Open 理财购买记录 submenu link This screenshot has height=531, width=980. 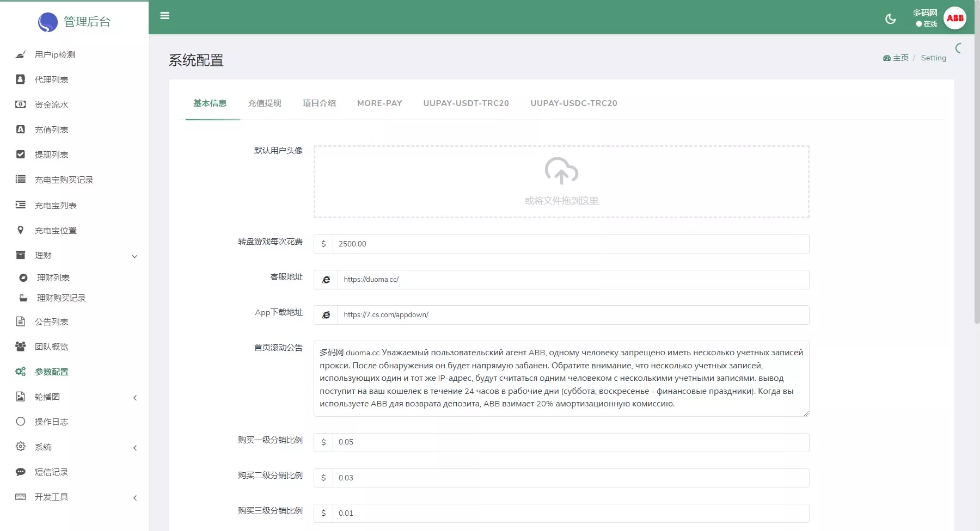point(61,298)
